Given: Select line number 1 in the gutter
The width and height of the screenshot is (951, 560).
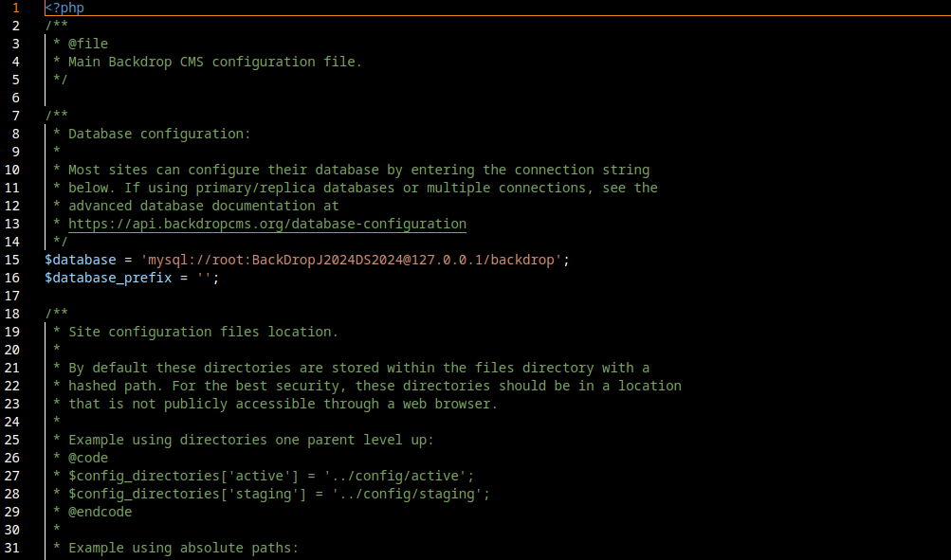Looking at the screenshot, I should point(16,8).
